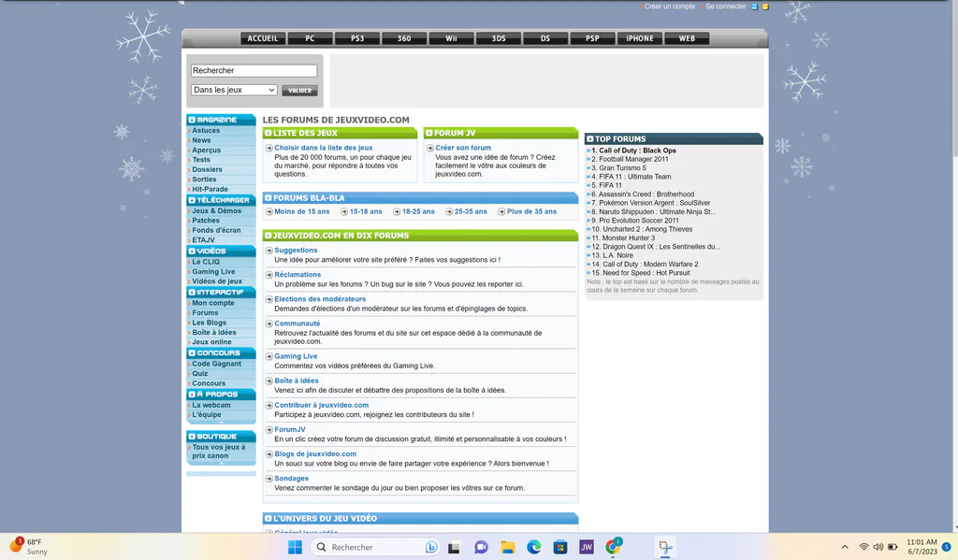958x560 pixels.
Task: Go to the 3DS navigation tab
Action: pos(499,38)
